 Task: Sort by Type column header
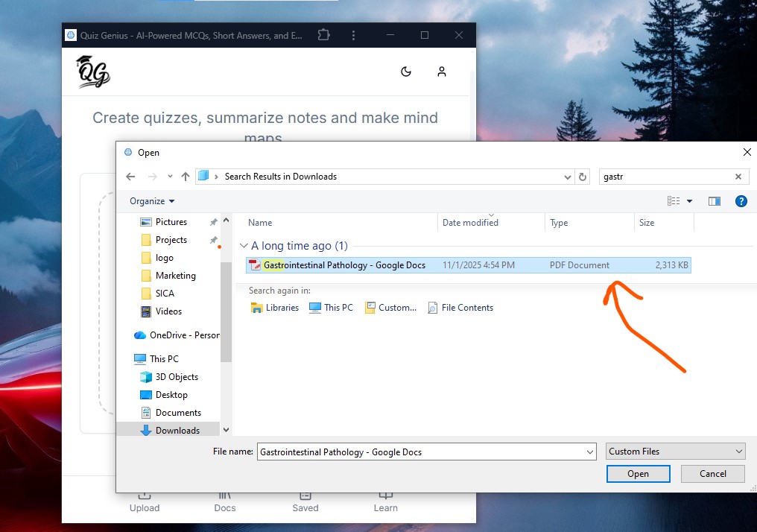pyautogui.click(x=559, y=223)
